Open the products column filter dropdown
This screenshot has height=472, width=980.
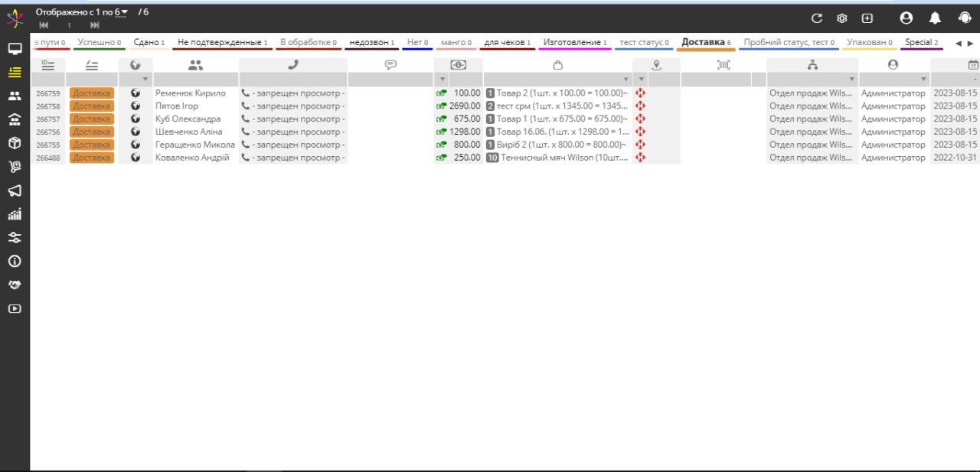[x=626, y=80]
